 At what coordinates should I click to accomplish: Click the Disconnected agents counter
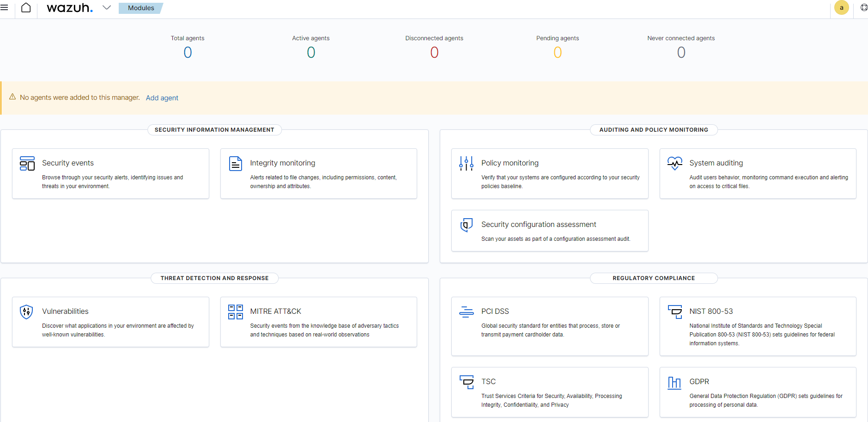(x=434, y=52)
